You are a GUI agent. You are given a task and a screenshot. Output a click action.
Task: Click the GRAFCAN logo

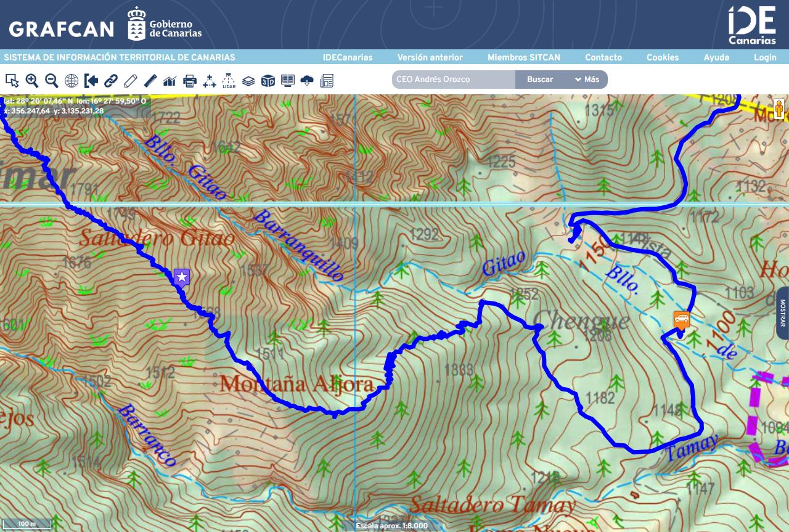click(62, 29)
